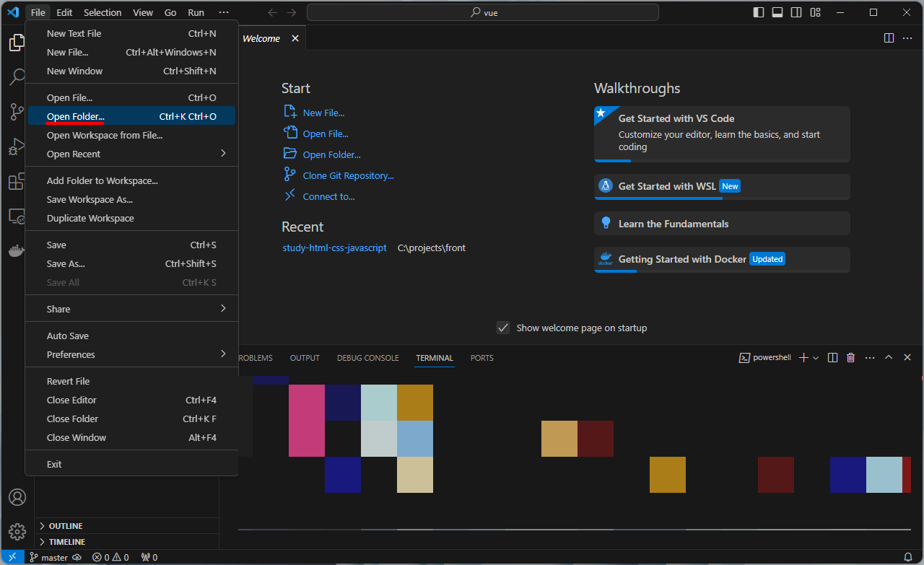
Task: Toggle Auto Save in the File menu
Action: 131,336
